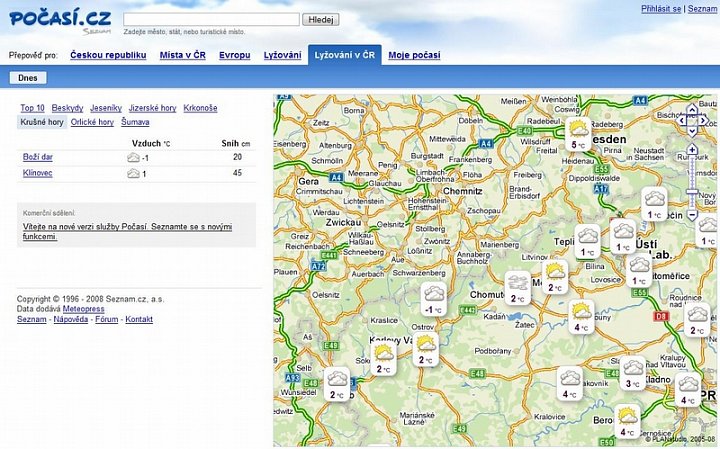Click the city search input field
Image resolution: width=720 pixels, height=449 pixels.
(x=211, y=19)
